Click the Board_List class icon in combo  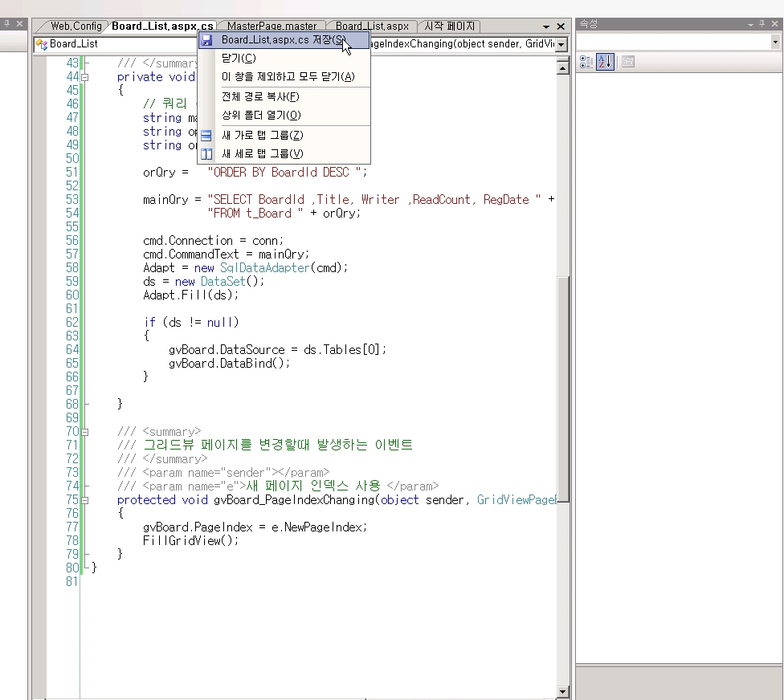42,44
